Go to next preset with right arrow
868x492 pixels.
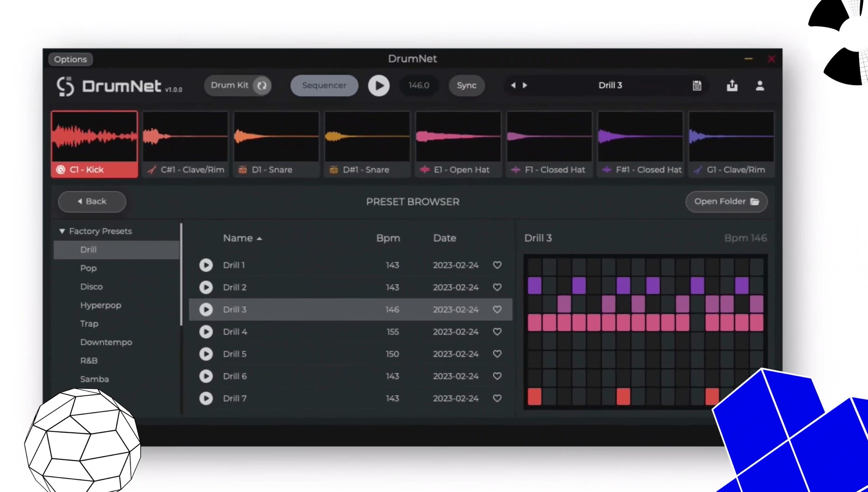pos(525,85)
